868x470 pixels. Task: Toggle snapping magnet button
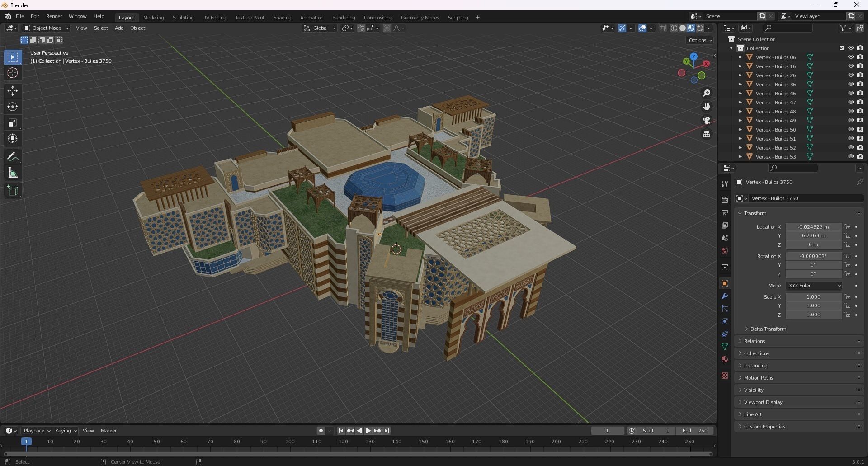[x=361, y=28]
